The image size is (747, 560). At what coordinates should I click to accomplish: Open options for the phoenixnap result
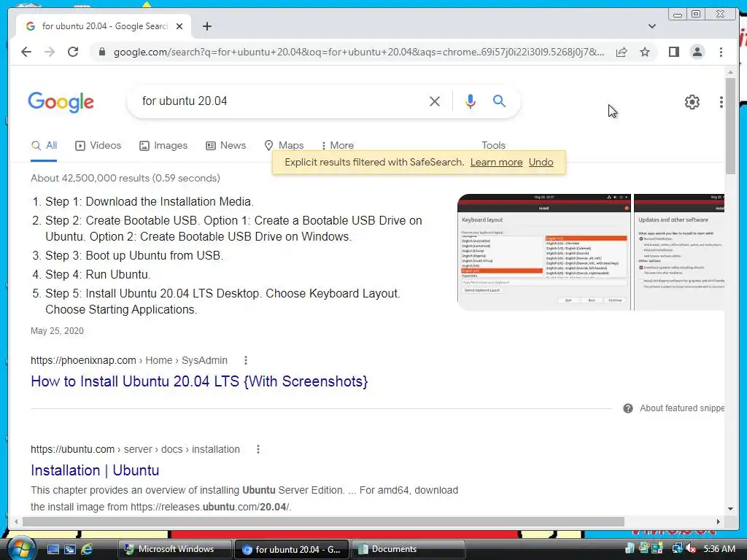point(246,360)
